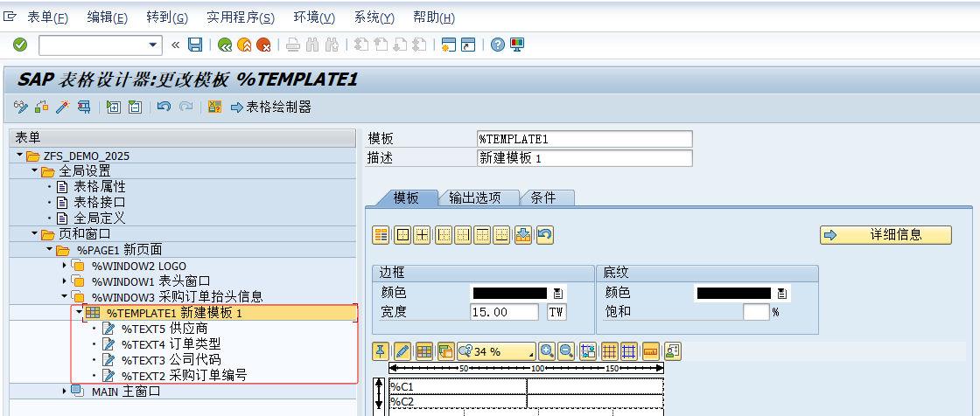Click the inner cross border icon

[x=422, y=235]
